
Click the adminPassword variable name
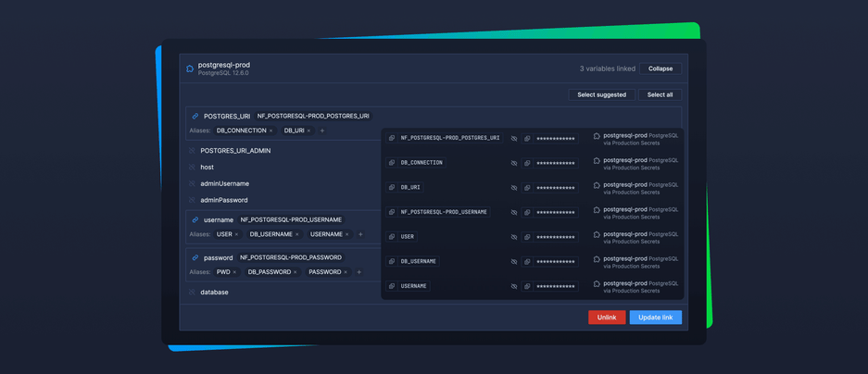click(224, 200)
